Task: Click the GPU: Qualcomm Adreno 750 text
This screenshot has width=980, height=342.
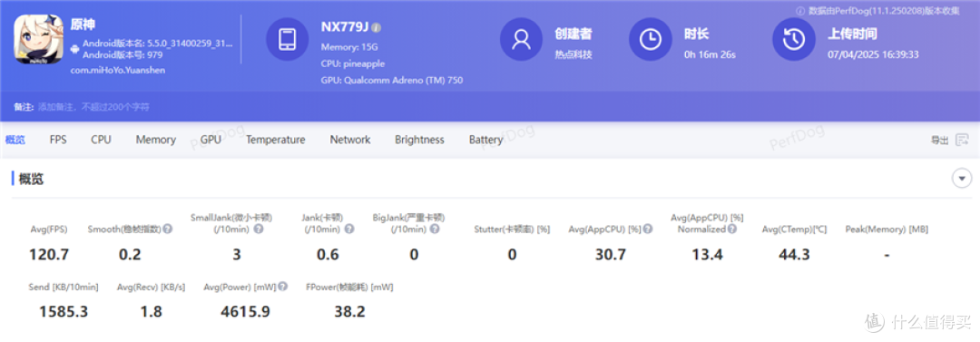Action: [392, 80]
